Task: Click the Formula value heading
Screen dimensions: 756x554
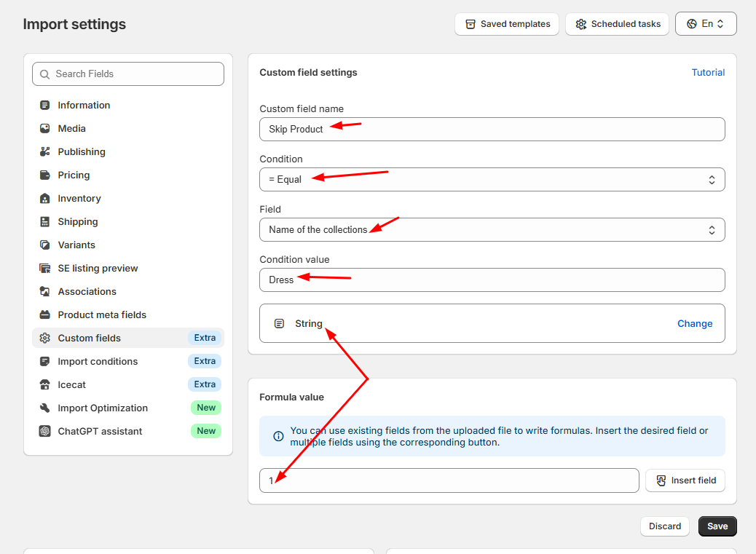Action: (x=292, y=397)
